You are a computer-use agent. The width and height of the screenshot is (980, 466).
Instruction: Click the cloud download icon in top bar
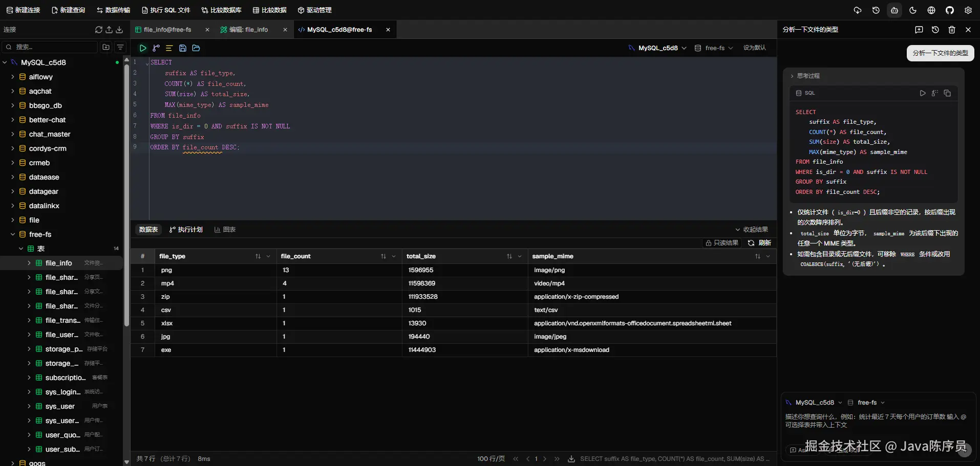point(858,10)
